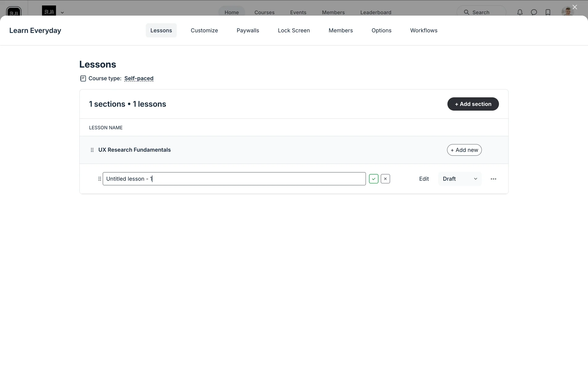This screenshot has height=368, width=588.
Task: Change the Self-paced course type
Action: [x=139, y=79]
